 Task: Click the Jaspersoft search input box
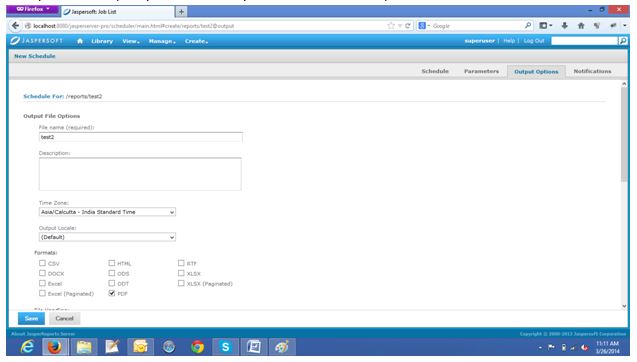[584, 41]
